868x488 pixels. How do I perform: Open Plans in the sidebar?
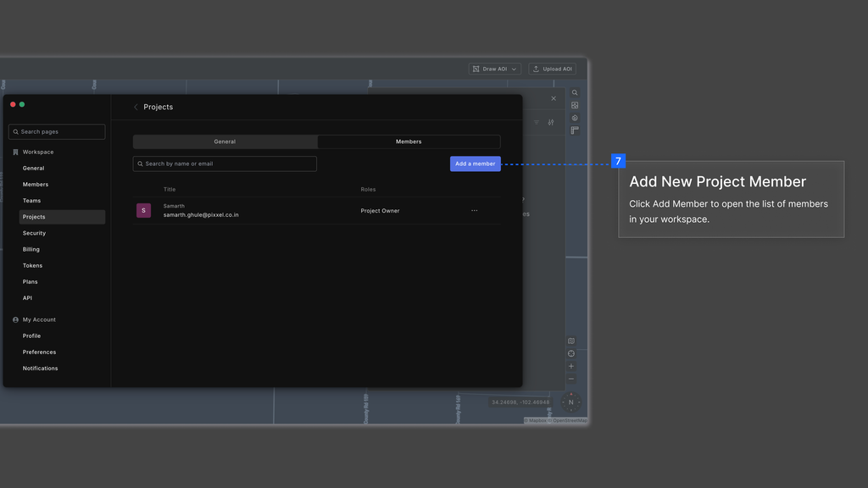point(31,281)
